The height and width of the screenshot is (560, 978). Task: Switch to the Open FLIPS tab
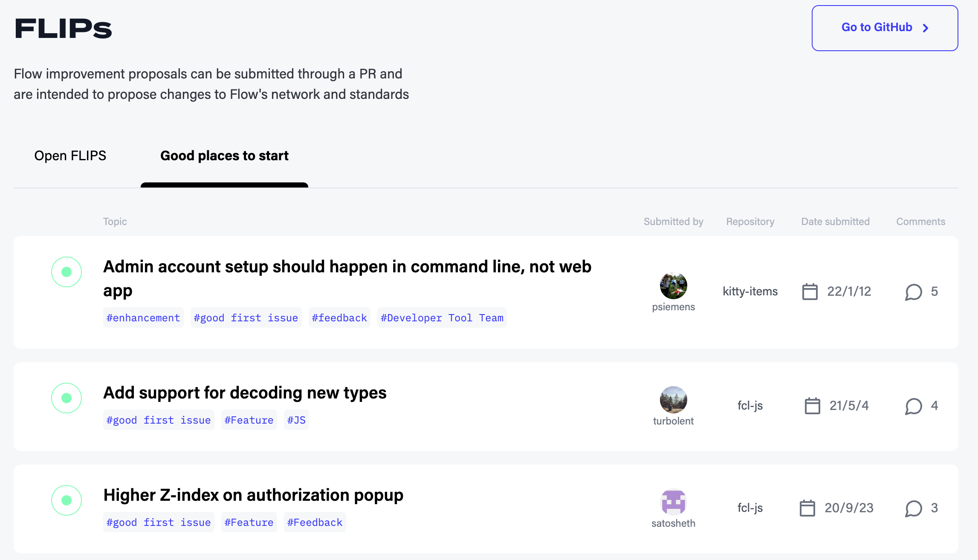pos(70,156)
